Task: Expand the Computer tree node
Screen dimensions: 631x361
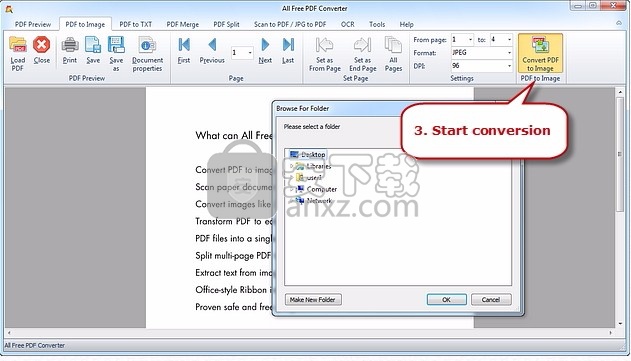Action: (x=292, y=189)
